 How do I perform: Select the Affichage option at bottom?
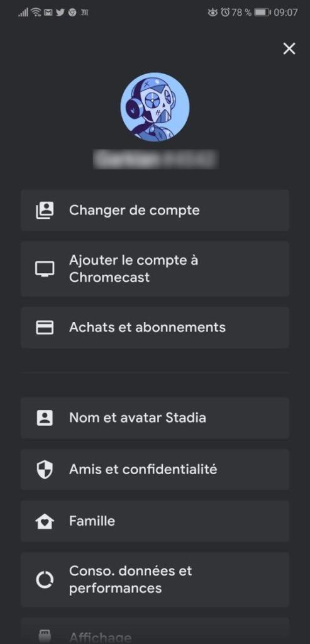tap(155, 631)
